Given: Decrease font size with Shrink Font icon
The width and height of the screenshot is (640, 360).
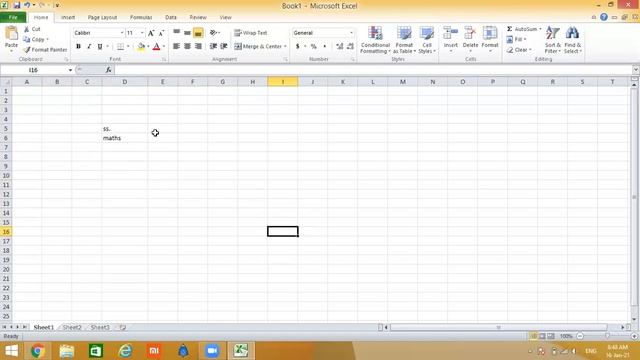Looking at the screenshot, I should pyautogui.click(x=161, y=33).
